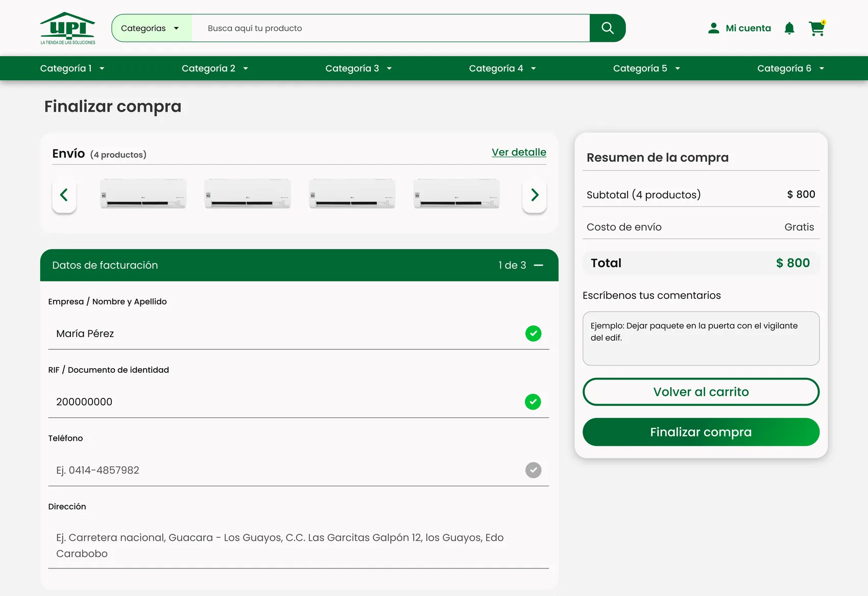
Task: Click the 'Subtotal (4 productos)' label
Action: point(644,195)
